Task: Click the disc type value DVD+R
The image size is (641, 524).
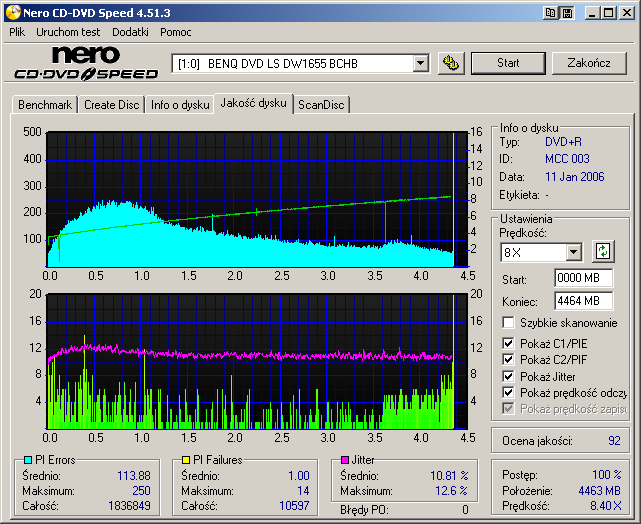Action: [x=563, y=142]
